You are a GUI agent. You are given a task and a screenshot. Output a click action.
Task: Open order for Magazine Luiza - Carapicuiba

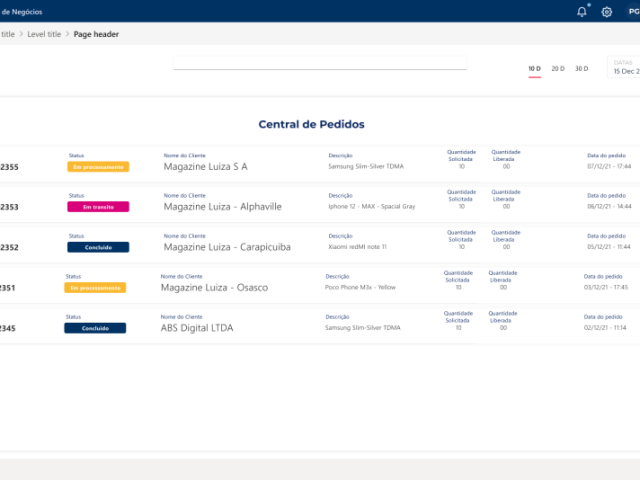(227, 247)
